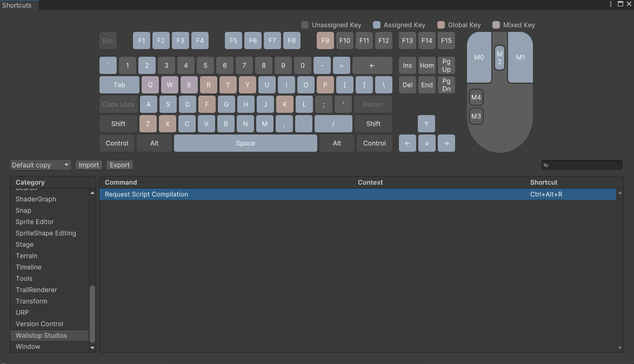Click the M2 scroll wheel on the mouse
The width and height of the screenshot is (634, 364).
pos(499,58)
